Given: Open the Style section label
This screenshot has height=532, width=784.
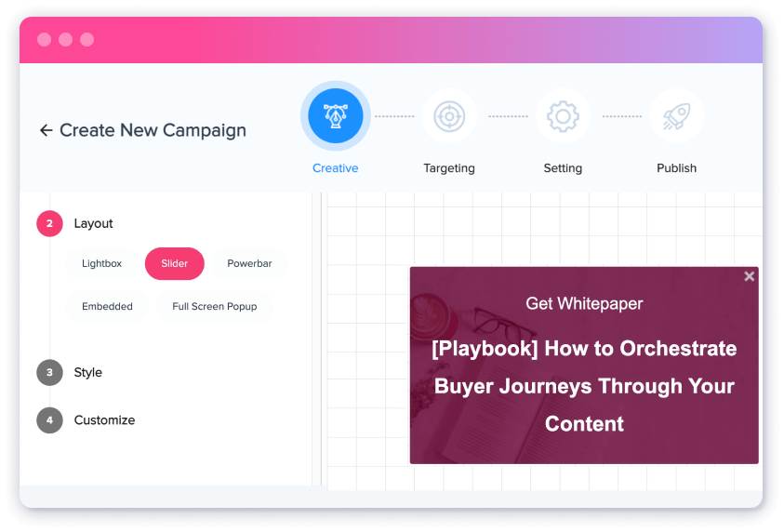Looking at the screenshot, I should pyautogui.click(x=88, y=373).
